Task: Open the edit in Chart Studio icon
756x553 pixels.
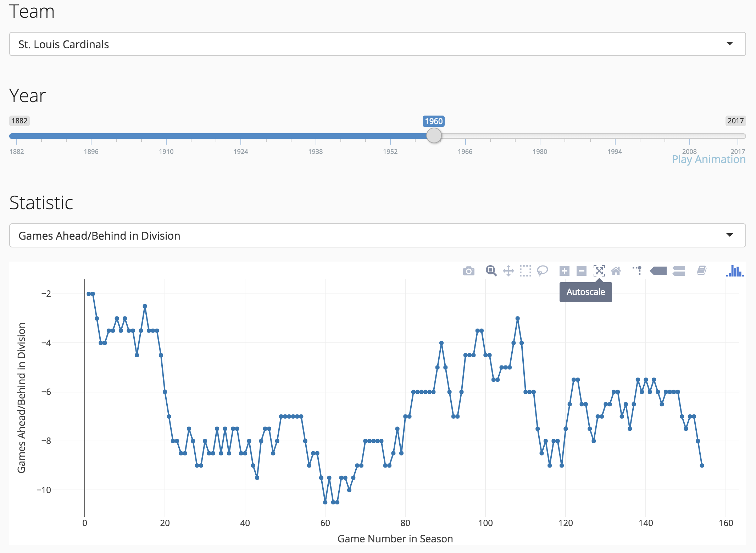Action: [x=701, y=271]
